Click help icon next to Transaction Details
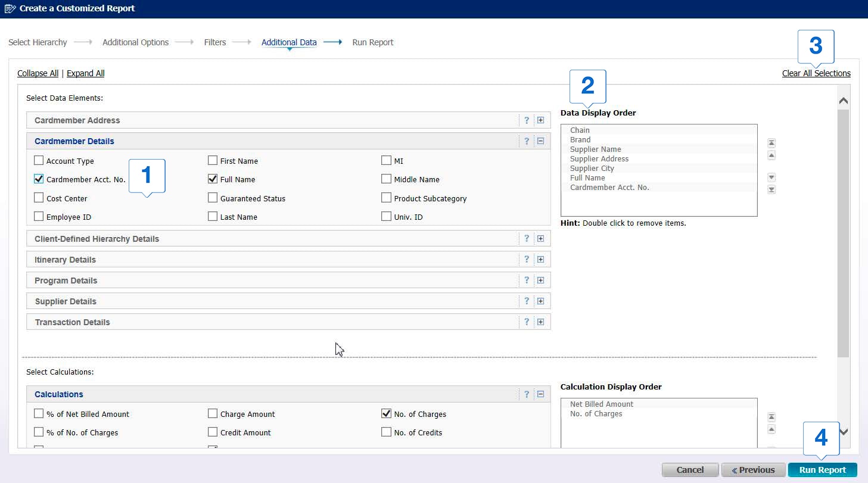The height and width of the screenshot is (483, 868). pyautogui.click(x=526, y=322)
